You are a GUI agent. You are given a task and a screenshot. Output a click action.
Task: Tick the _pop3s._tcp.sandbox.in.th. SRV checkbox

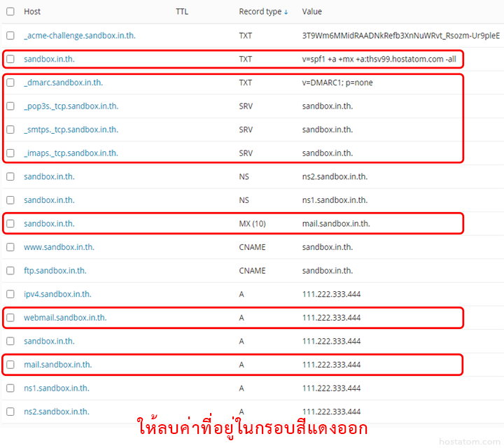coord(10,106)
